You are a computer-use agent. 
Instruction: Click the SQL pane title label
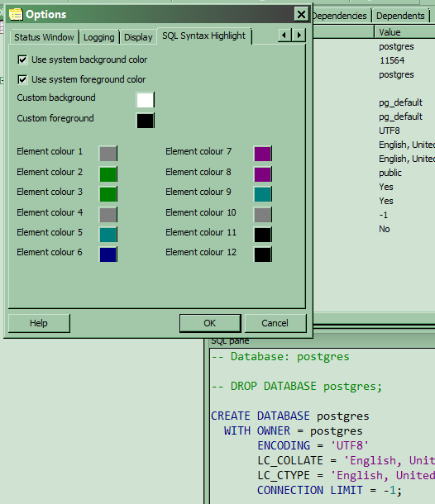tap(230, 341)
